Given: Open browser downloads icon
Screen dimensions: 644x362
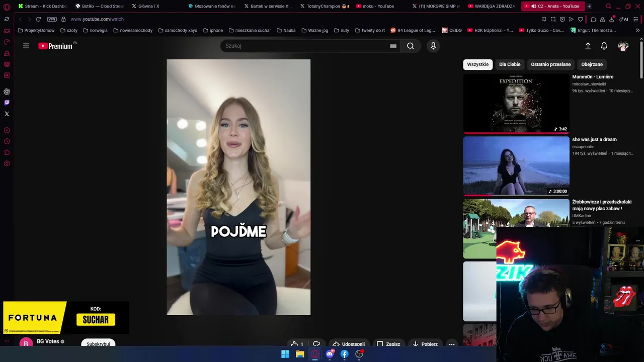Looking at the screenshot, I should click(611, 19).
